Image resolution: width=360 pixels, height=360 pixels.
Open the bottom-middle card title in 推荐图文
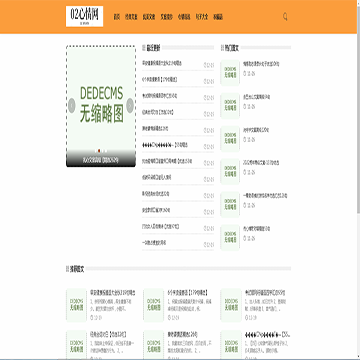183,334
